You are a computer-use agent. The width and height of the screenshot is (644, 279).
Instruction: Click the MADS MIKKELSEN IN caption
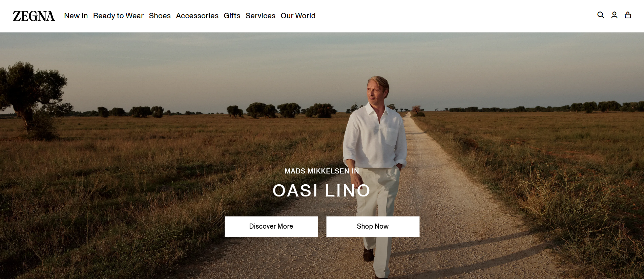(322, 171)
